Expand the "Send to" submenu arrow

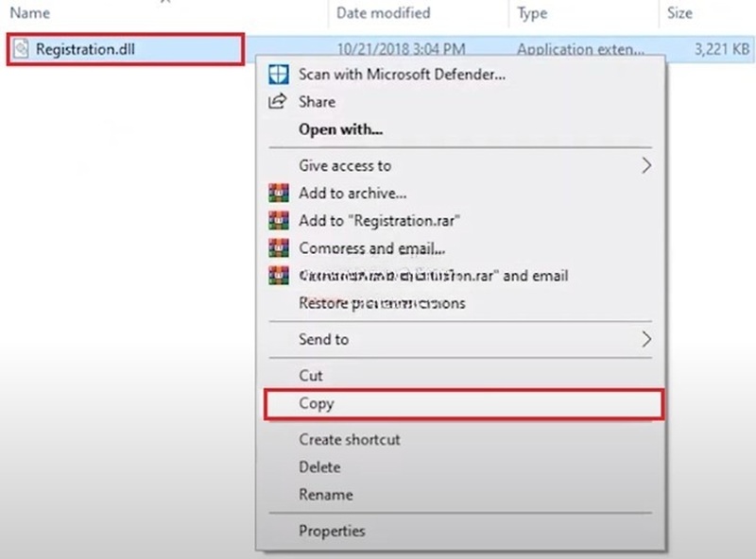647,339
